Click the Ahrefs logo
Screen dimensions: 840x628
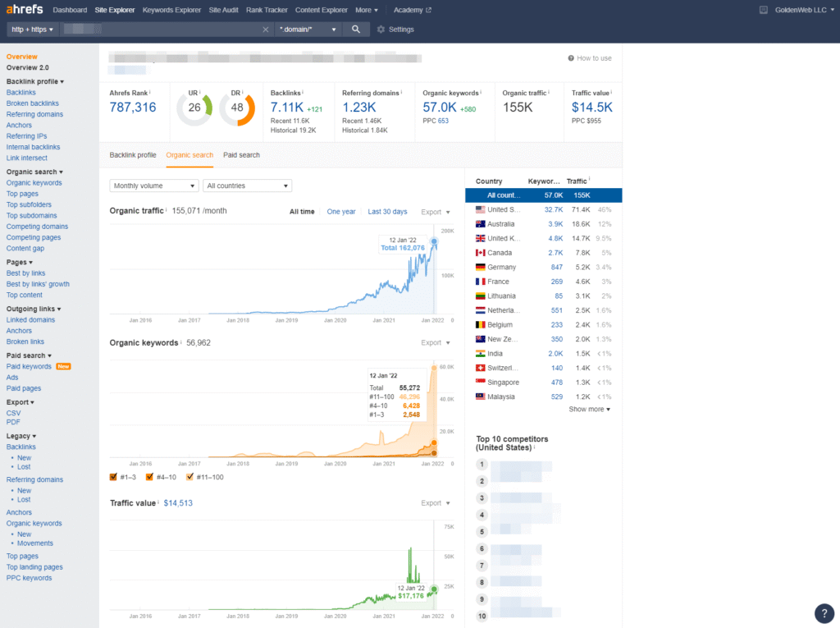[x=25, y=10]
